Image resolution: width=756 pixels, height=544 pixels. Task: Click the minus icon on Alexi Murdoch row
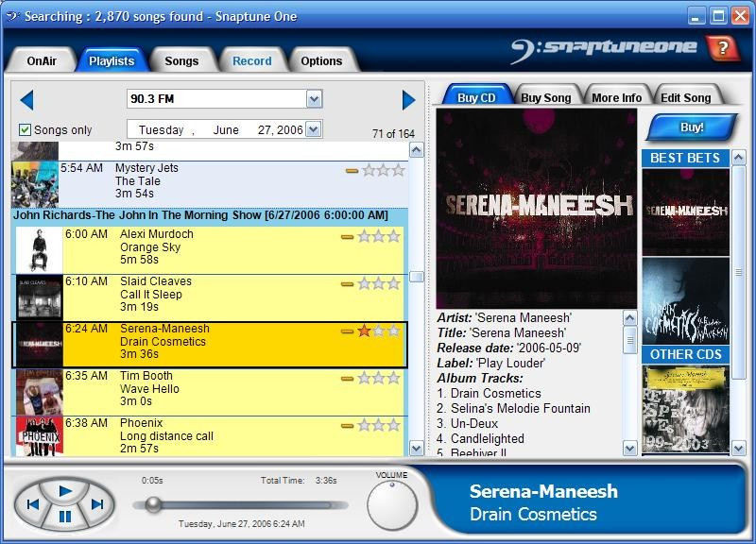(x=347, y=237)
